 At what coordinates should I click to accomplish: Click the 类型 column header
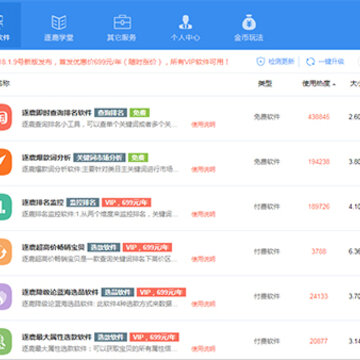coord(265,84)
